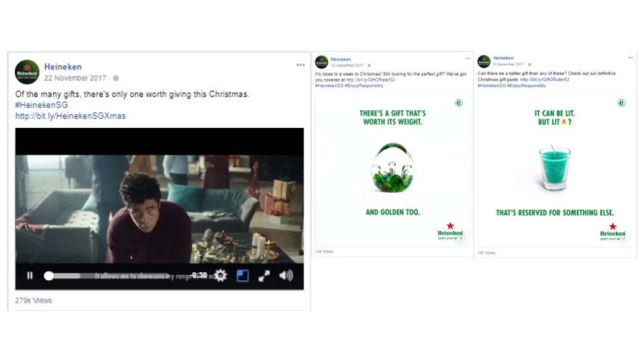Open options menu on 13 December post
Screen dimensions: 644x362
(x=468, y=58)
